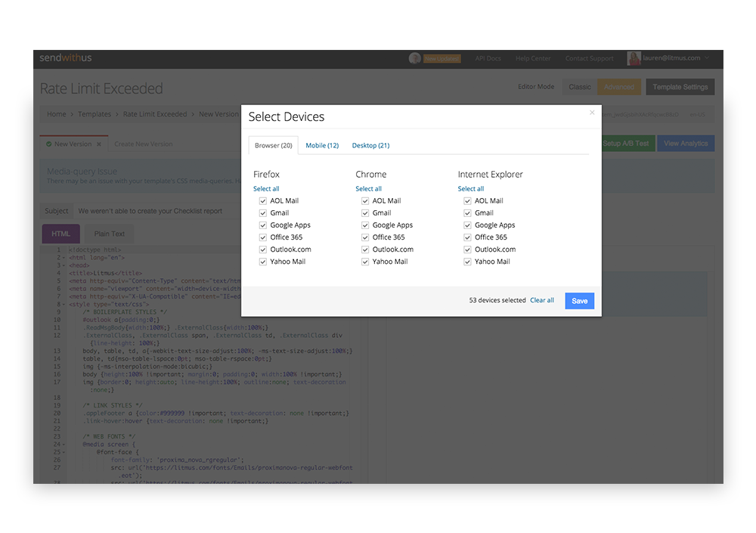The height and width of the screenshot is (533, 756).
Task: Click the Subject line input field
Action: coord(159,211)
